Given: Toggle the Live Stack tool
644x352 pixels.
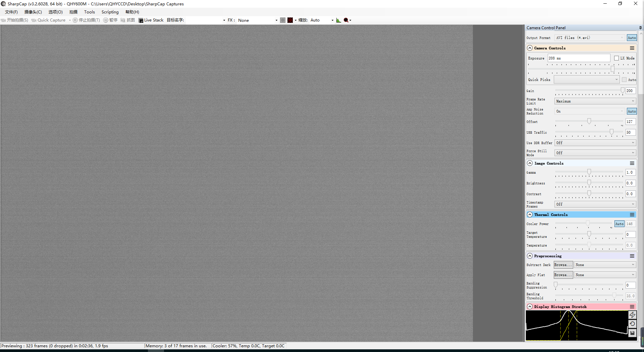Looking at the screenshot, I should [151, 20].
